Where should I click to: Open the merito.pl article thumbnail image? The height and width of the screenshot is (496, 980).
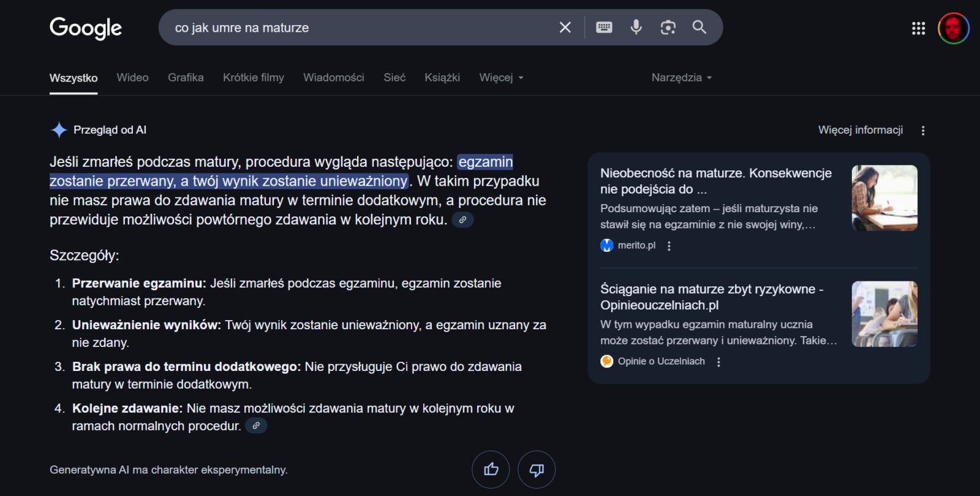click(884, 198)
